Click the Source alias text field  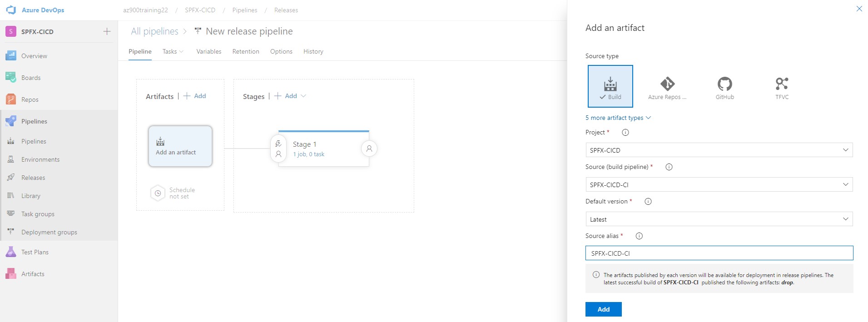click(719, 253)
